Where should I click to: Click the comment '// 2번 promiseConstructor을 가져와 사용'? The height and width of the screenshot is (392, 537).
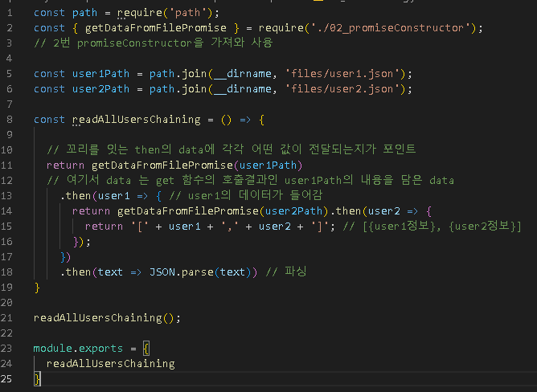(x=153, y=43)
